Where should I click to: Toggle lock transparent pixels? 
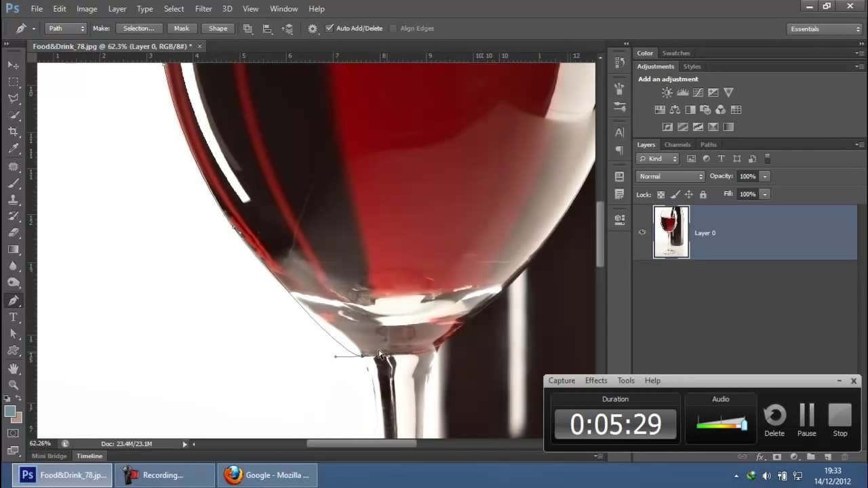[661, 195]
